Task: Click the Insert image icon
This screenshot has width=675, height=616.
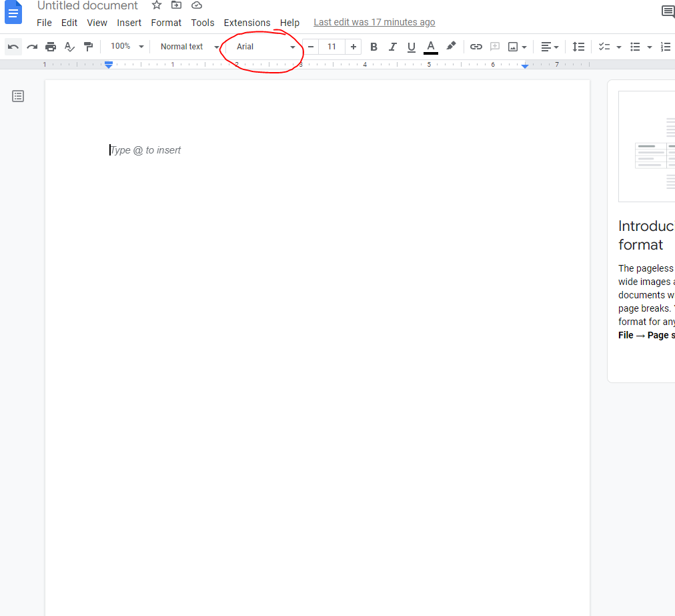Action: 513,47
